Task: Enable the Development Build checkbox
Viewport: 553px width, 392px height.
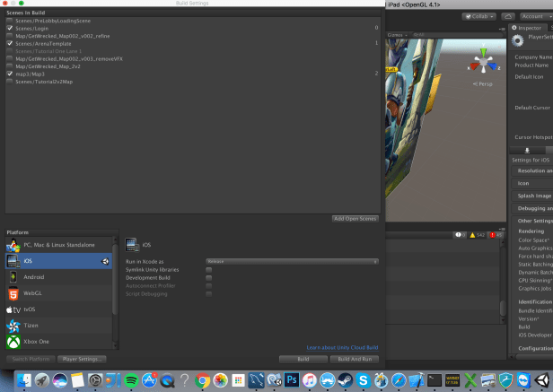Action: click(x=209, y=277)
